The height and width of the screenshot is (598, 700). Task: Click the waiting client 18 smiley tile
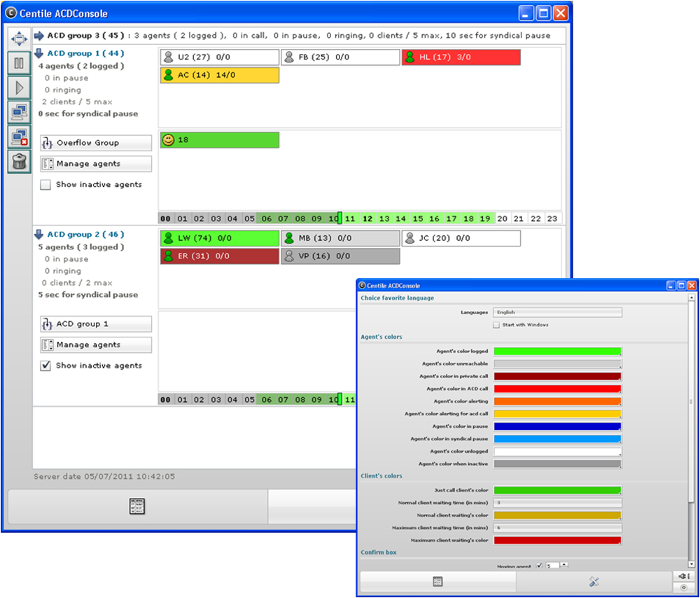(x=220, y=140)
